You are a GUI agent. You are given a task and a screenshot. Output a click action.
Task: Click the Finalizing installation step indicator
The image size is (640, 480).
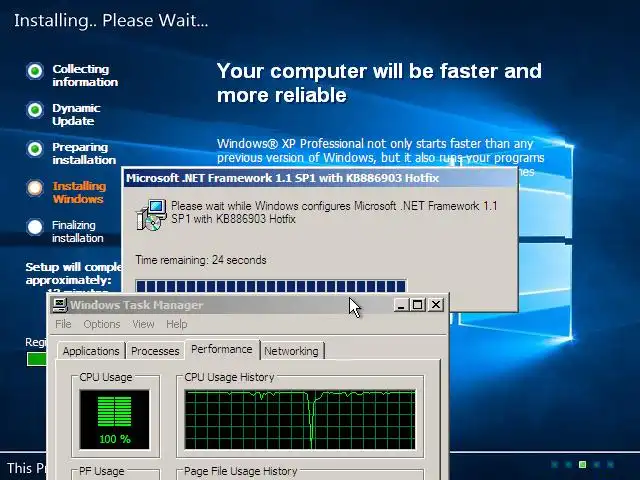[35, 227]
